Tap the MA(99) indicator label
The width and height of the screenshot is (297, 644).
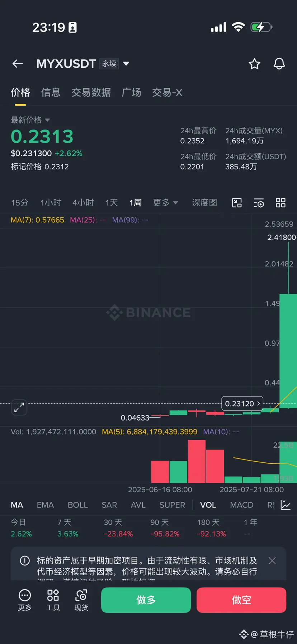pos(130,220)
